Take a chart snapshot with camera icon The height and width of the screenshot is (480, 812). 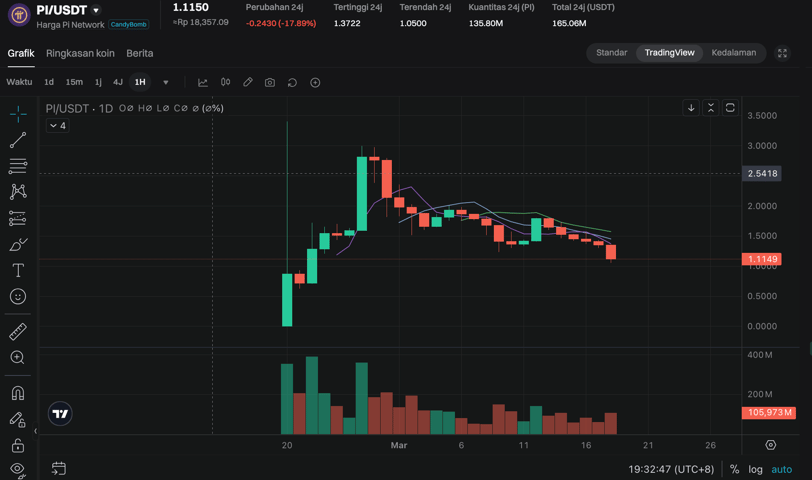[270, 82]
